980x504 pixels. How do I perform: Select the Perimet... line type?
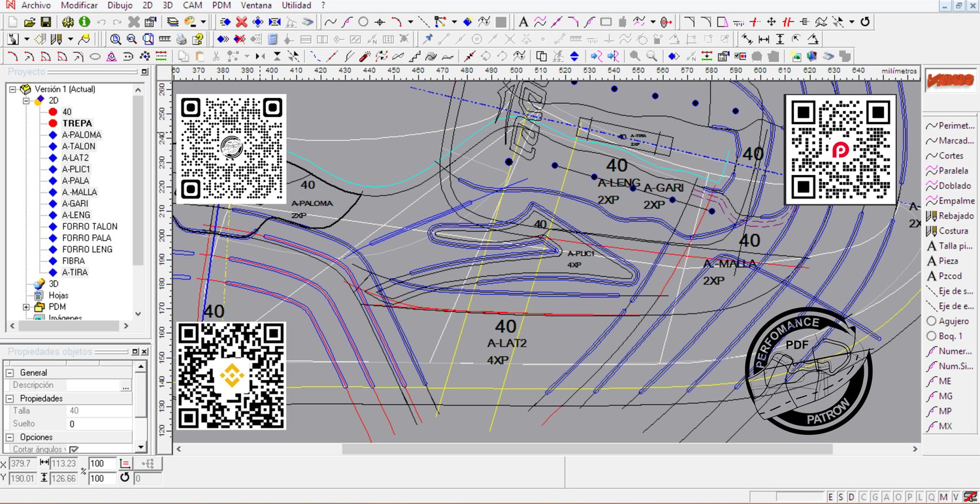[951, 125]
